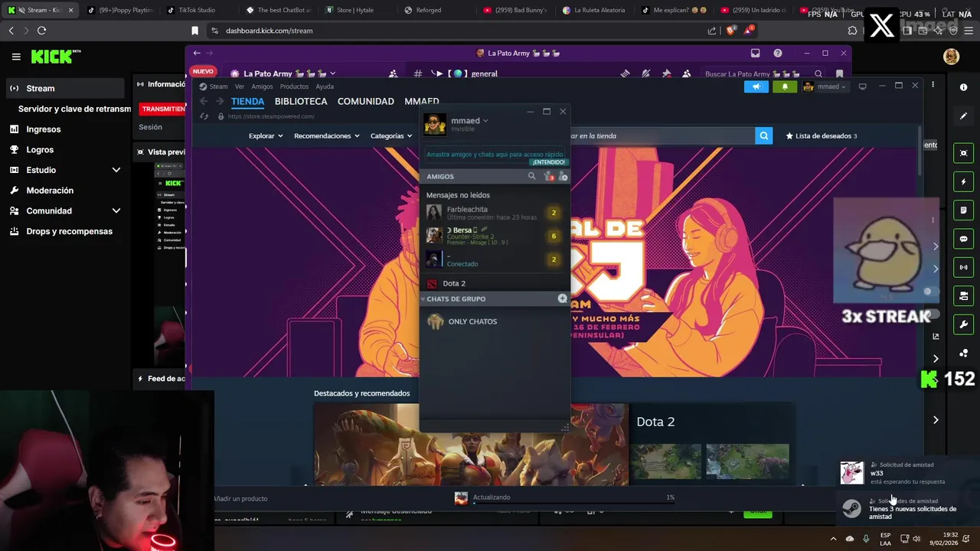The image size is (980, 551).
Task: Click add a friend icon
Action: [x=563, y=176]
